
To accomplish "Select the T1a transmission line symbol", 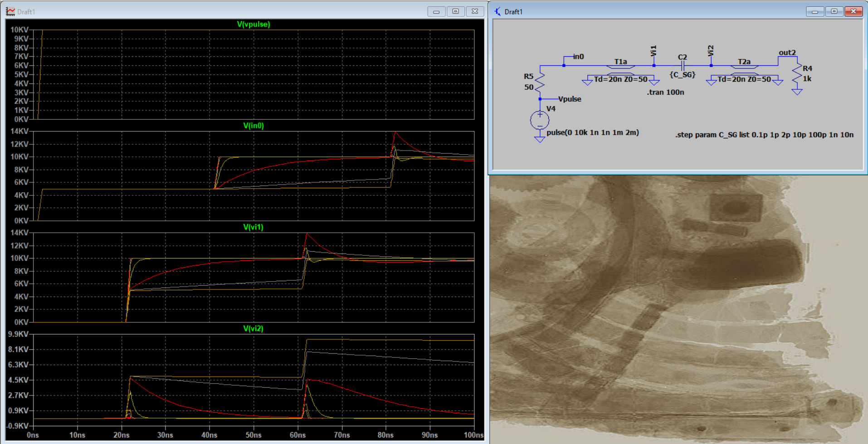I will (620, 69).
